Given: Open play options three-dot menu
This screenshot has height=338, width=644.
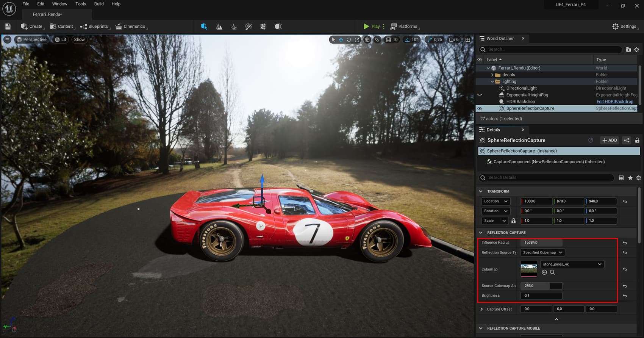Looking at the screenshot, I should [384, 27].
